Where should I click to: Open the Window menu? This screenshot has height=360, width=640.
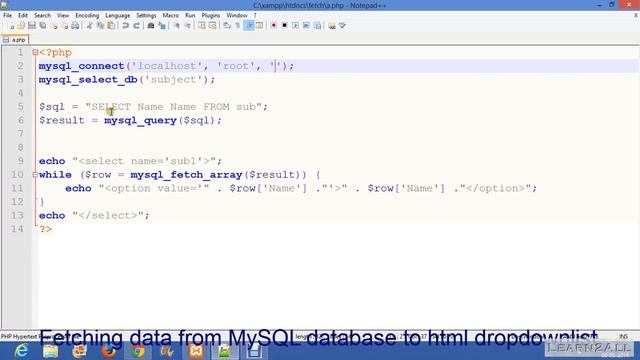(x=237, y=15)
